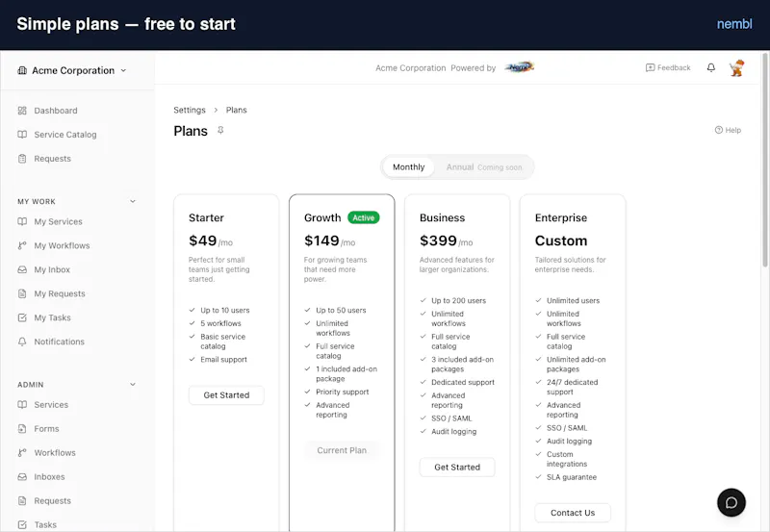Open the header notification bell

tap(711, 67)
